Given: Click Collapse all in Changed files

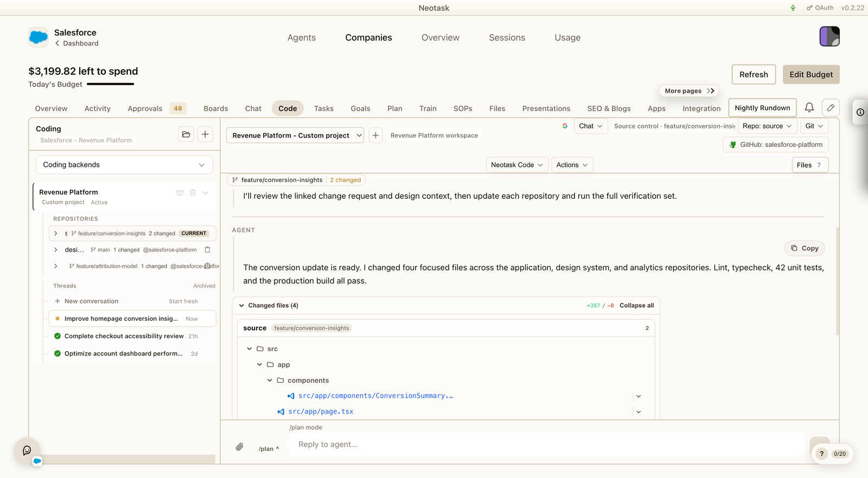Looking at the screenshot, I should (636, 306).
